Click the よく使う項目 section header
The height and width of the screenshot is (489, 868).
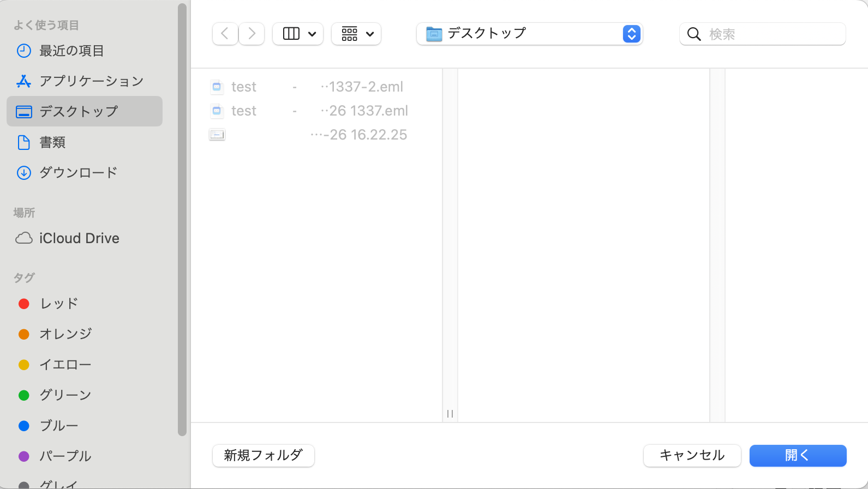pyautogui.click(x=46, y=25)
